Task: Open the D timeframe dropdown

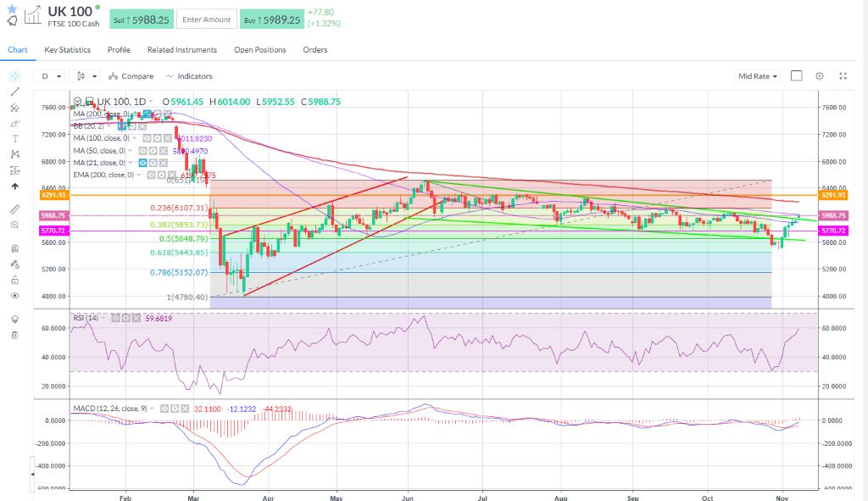Action: [x=50, y=76]
